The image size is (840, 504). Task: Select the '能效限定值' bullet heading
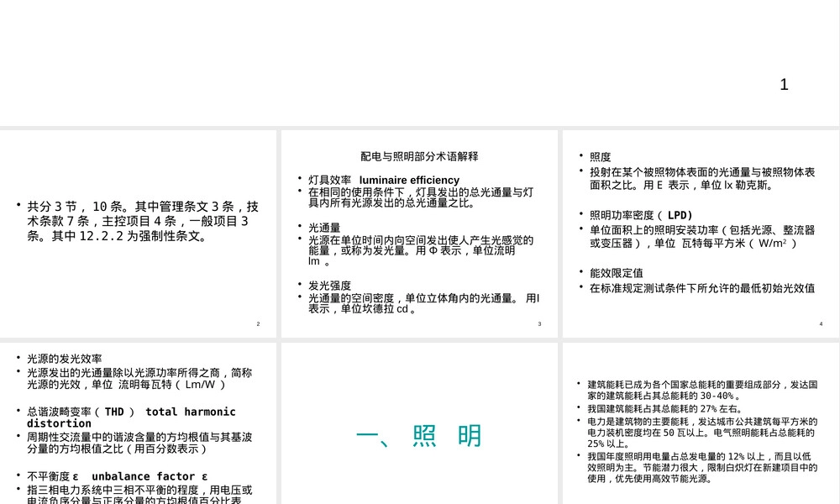616,273
